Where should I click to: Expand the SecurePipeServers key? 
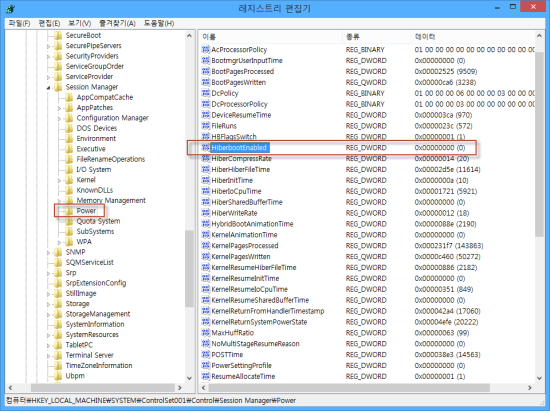pos(48,46)
